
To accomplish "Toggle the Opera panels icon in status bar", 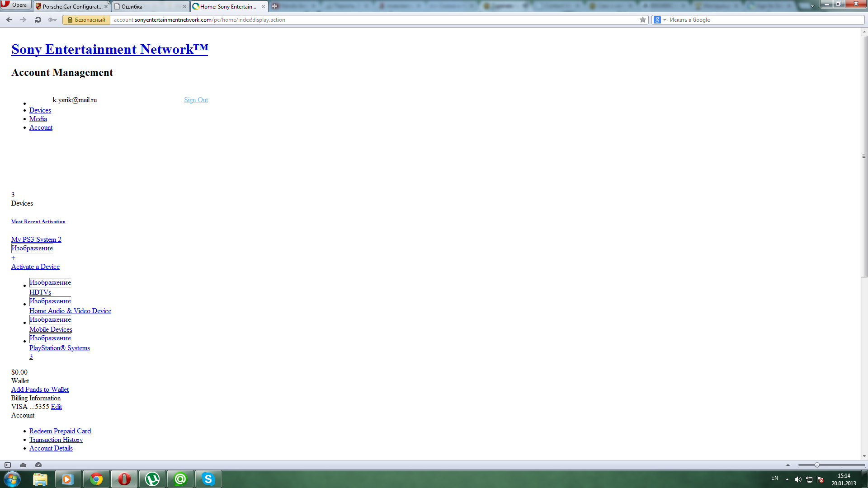I will pyautogui.click(x=8, y=465).
